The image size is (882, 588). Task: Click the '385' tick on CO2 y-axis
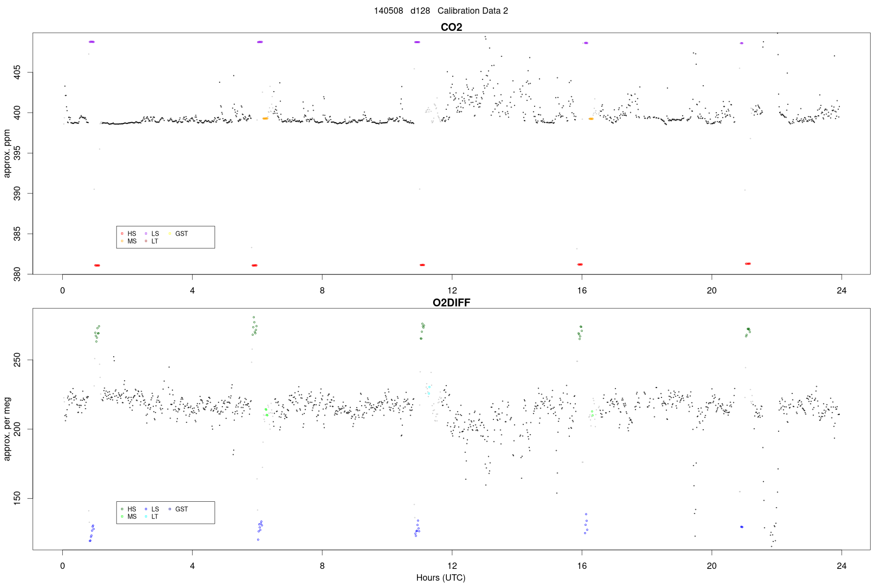point(17,234)
